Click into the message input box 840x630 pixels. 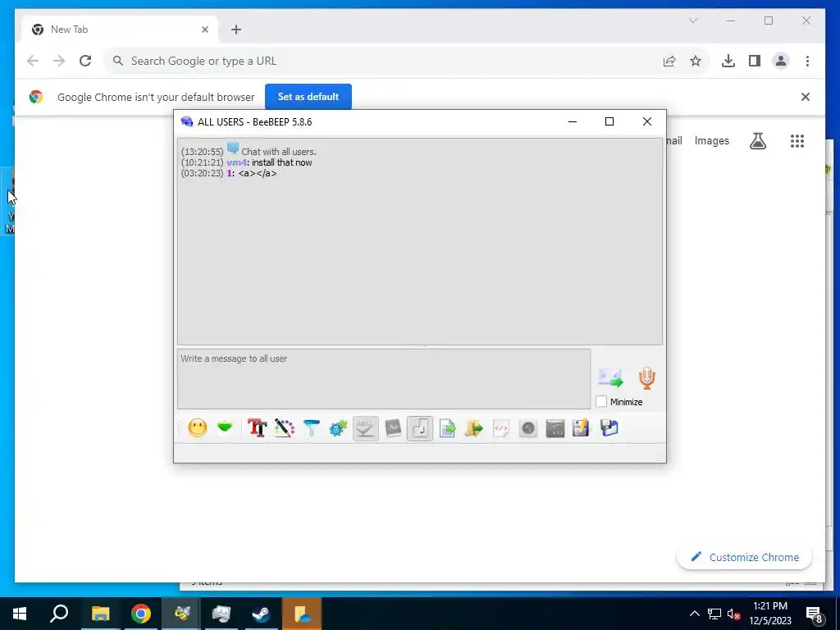pyautogui.click(x=384, y=379)
